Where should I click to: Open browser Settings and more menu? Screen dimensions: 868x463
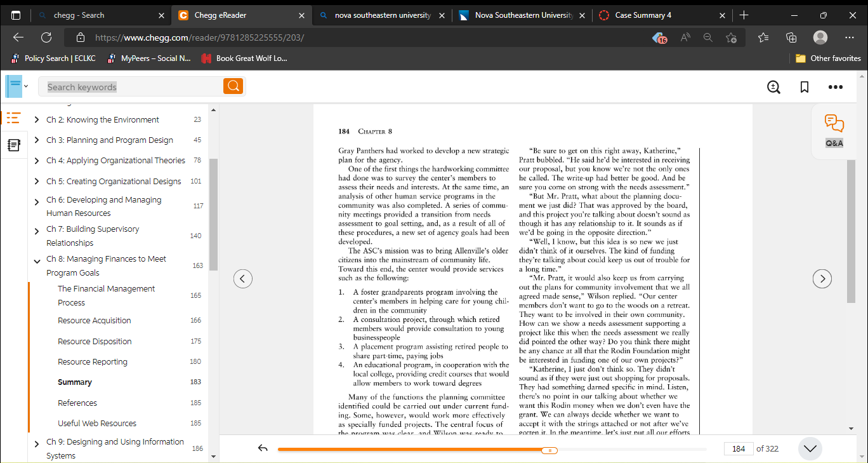tap(850, 37)
